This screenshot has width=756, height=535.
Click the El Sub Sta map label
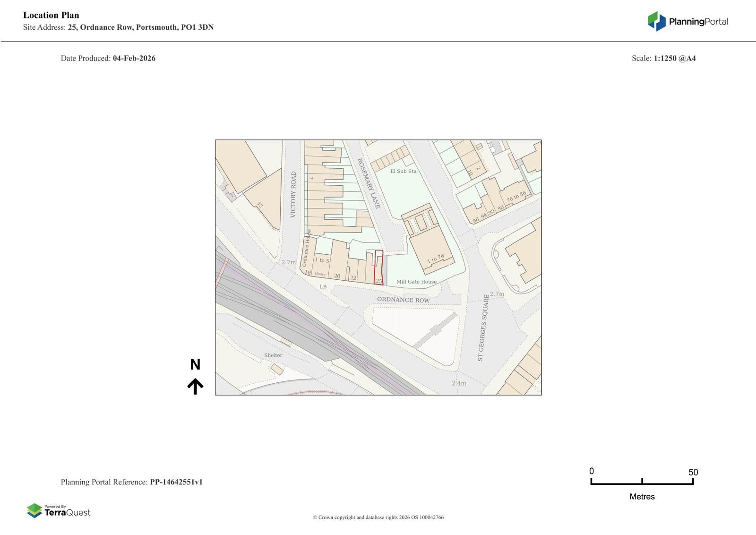coord(403,171)
